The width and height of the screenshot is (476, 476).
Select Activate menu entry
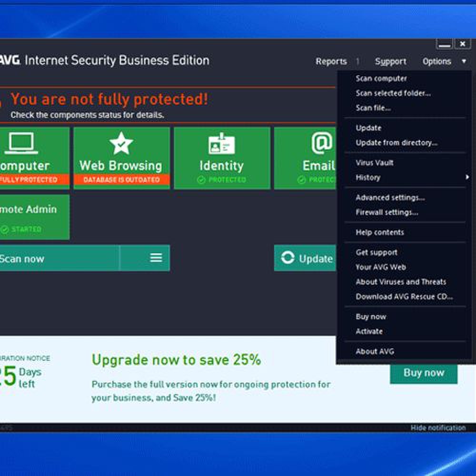tap(369, 331)
